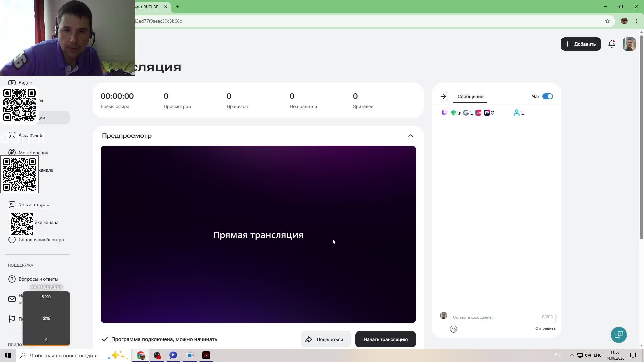Screen dimensions: 644x362
Task: Open OBS Studio from the taskbar
Action: click(157, 355)
